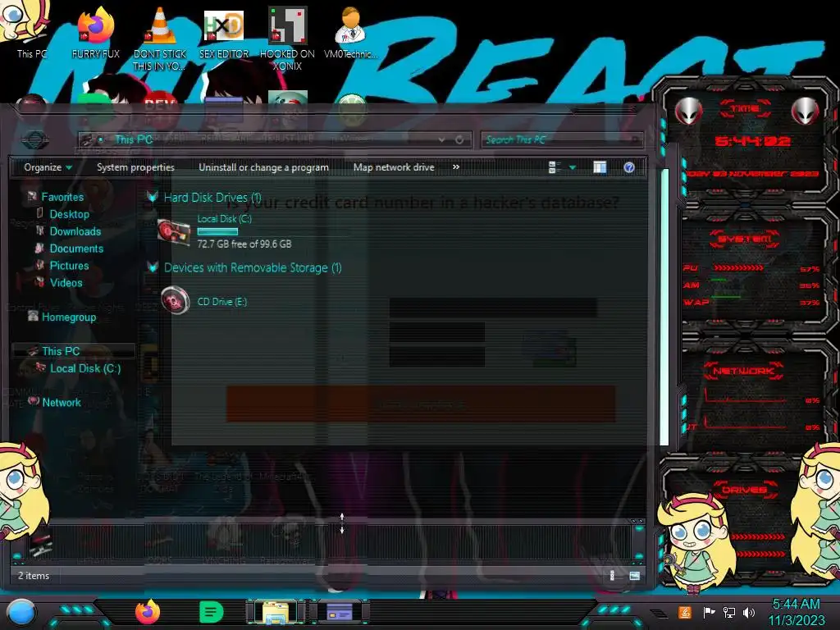This screenshot has width=840, height=630.
Task: Click the Explorer vertical scrollbar
Action: point(664,307)
